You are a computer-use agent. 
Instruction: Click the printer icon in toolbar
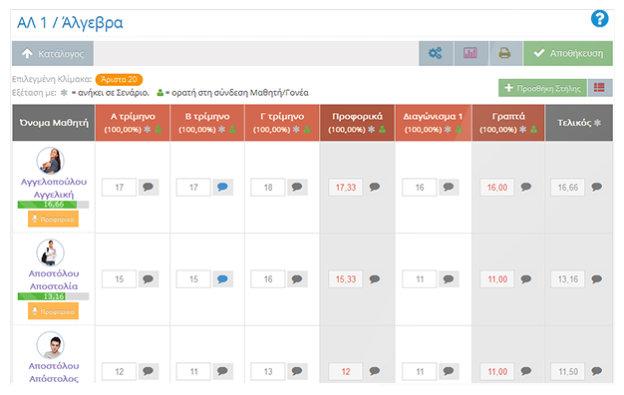click(x=505, y=53)
